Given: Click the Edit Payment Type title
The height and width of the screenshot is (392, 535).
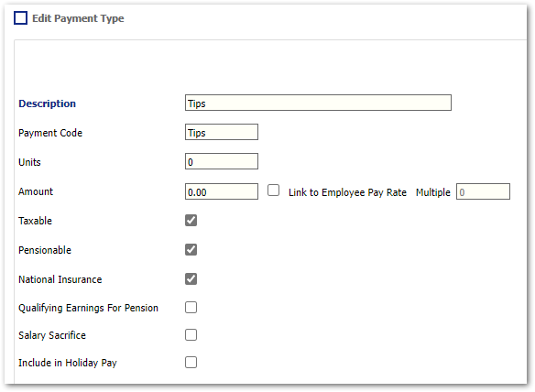Looking at the screenshot, I should (x=78, y=18).
